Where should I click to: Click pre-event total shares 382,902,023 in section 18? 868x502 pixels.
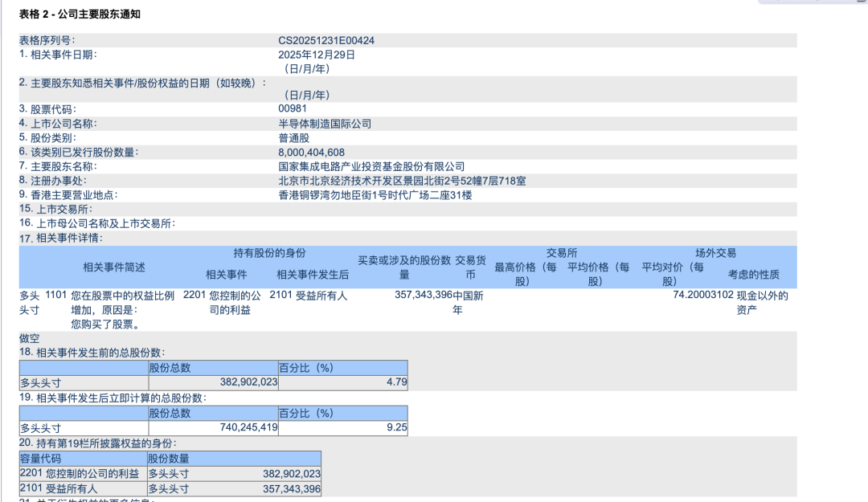click(x=248, y=382)
